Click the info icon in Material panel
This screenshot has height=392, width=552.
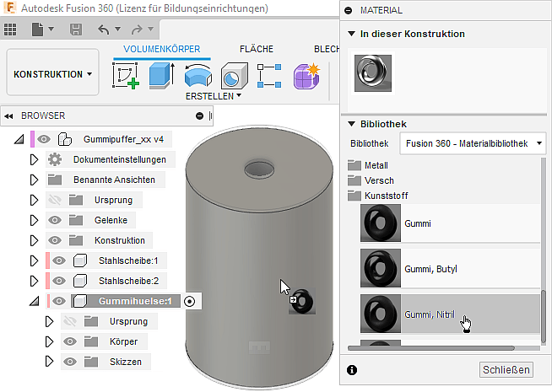352,370
